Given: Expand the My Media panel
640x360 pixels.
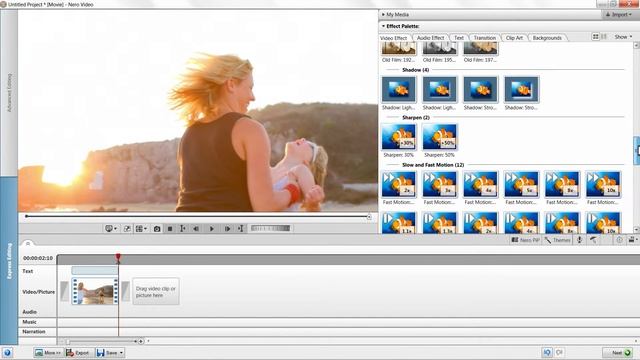Looking at the screenshot, I should click(395, 14).
